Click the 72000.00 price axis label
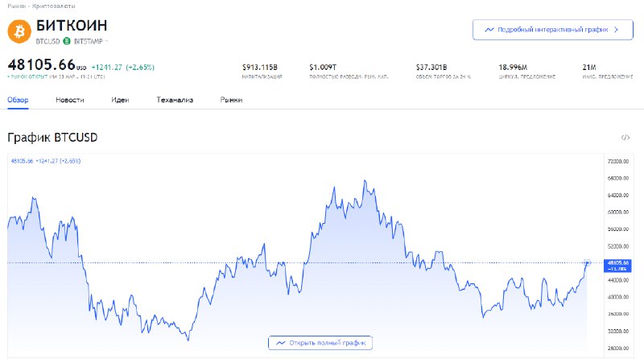Screen dimensions: 644x359 (x=618, y=162)
